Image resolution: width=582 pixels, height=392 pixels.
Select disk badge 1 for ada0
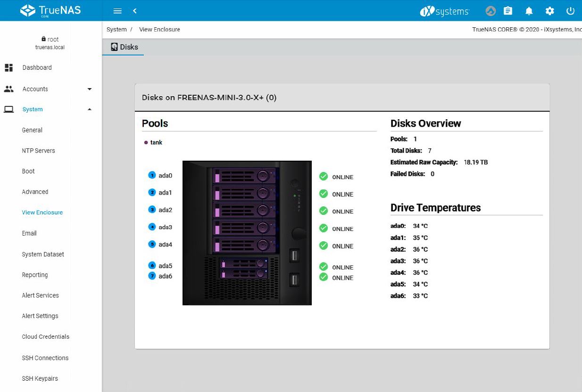pyautogui.click(x=152, y=175)
